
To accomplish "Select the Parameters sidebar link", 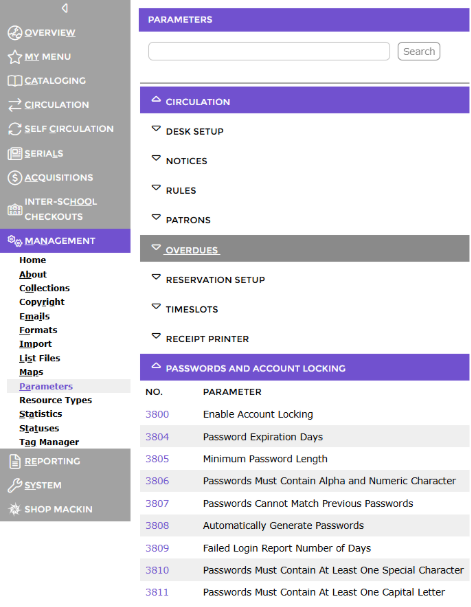I will (x=46, y=386).
